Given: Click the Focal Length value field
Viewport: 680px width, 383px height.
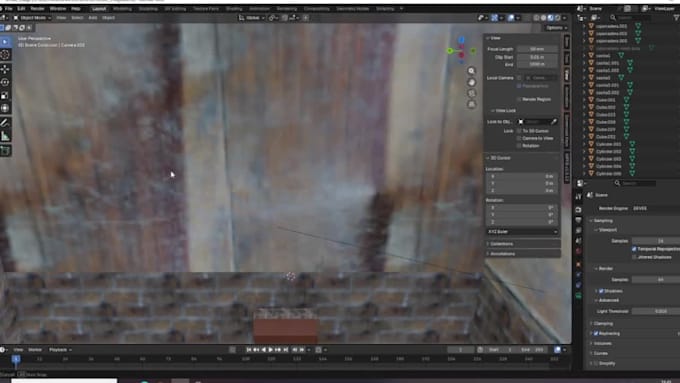Looking at the screenshot, I should tap(537, 49).
